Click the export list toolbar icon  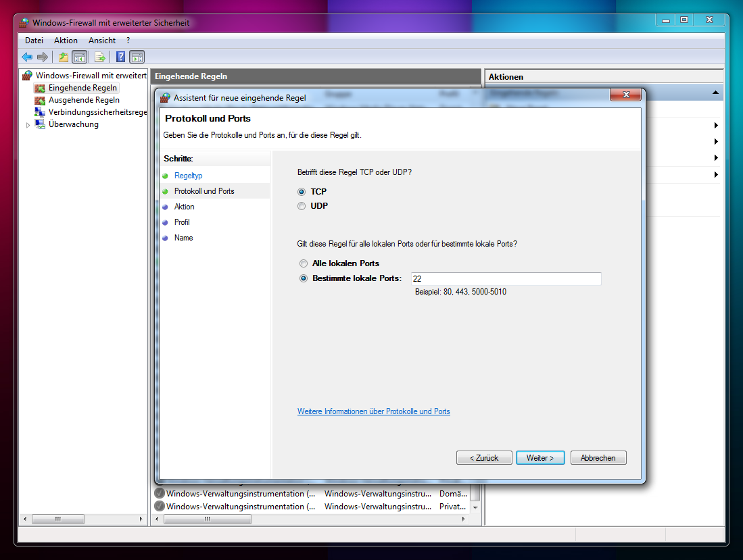click(99, 57)
